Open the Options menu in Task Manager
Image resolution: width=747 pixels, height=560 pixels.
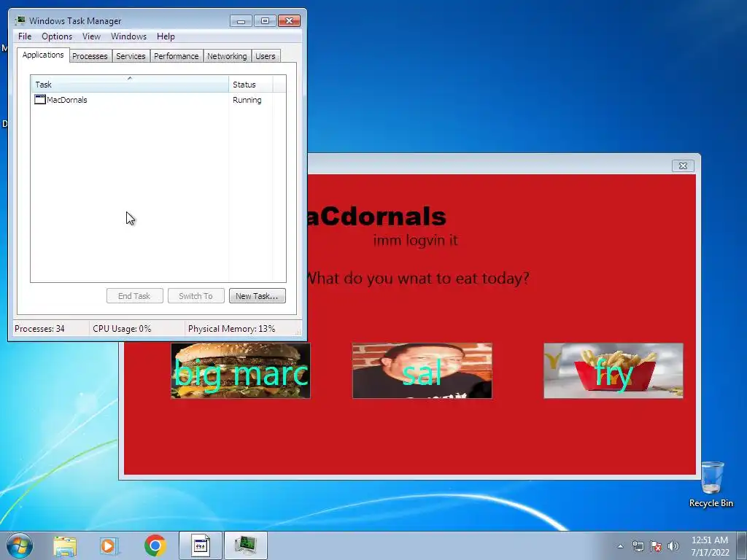point(57,36)
